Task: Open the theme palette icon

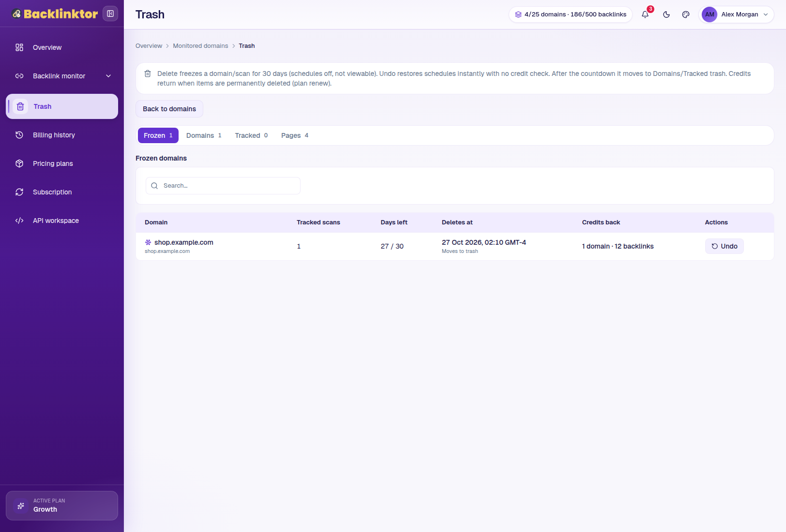Action: click(686, 15)
